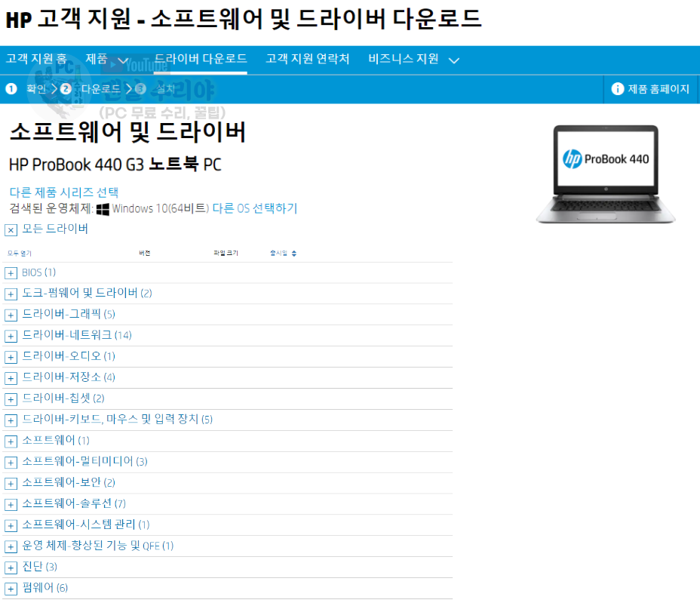Open 드라이버-그래픽 (5) category link
The width and height of the screenshot is (700, 603).
tap(69, 314)
